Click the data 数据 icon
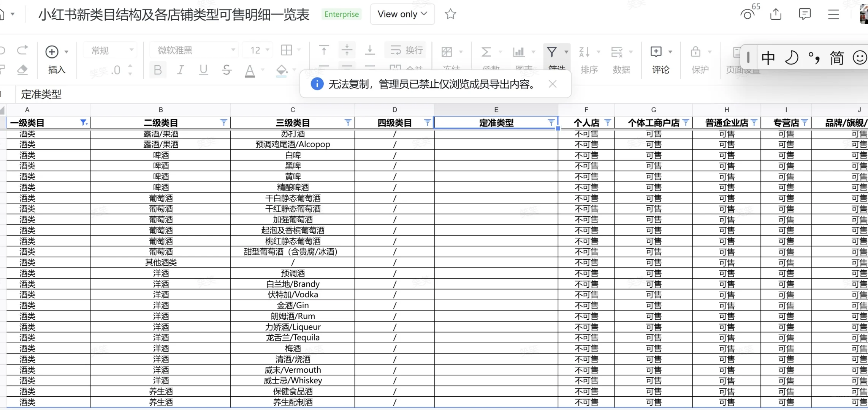The height and width of the screenshot is (410, 868). tap(617, 52)
